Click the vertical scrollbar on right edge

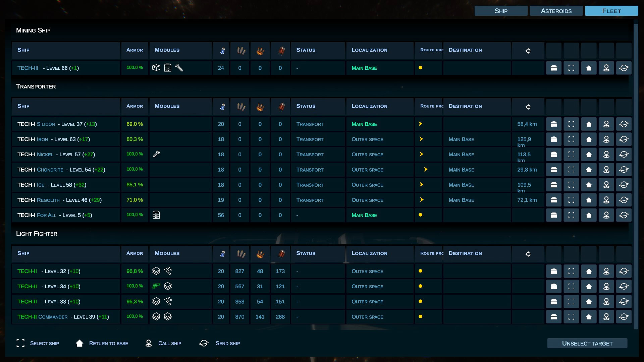636,174
